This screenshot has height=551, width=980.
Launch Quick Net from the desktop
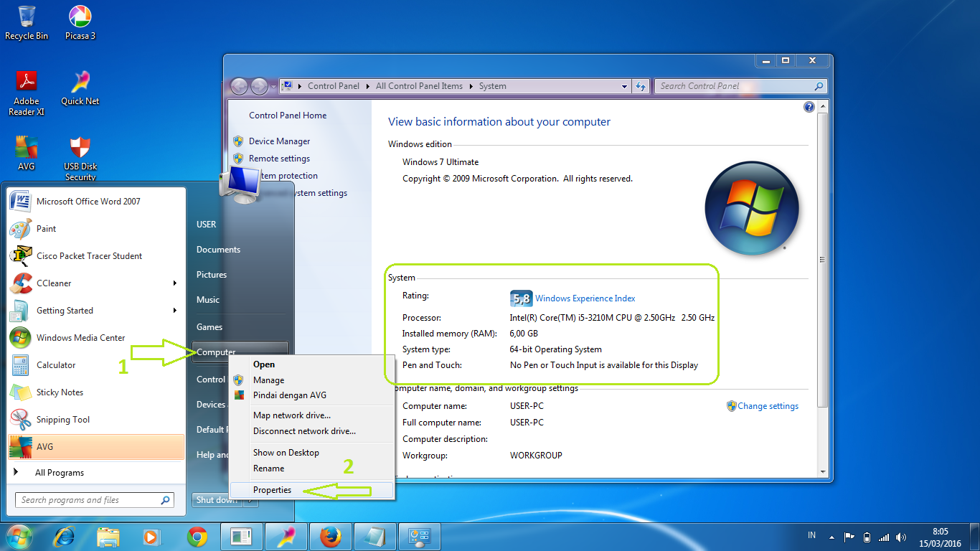tap(80, 88)
